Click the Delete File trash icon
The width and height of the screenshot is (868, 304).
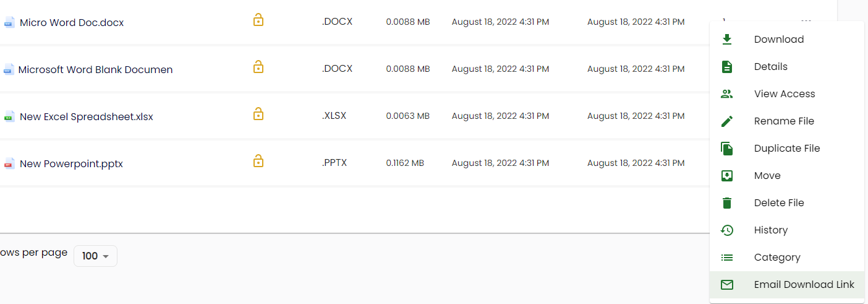point(727,202)
